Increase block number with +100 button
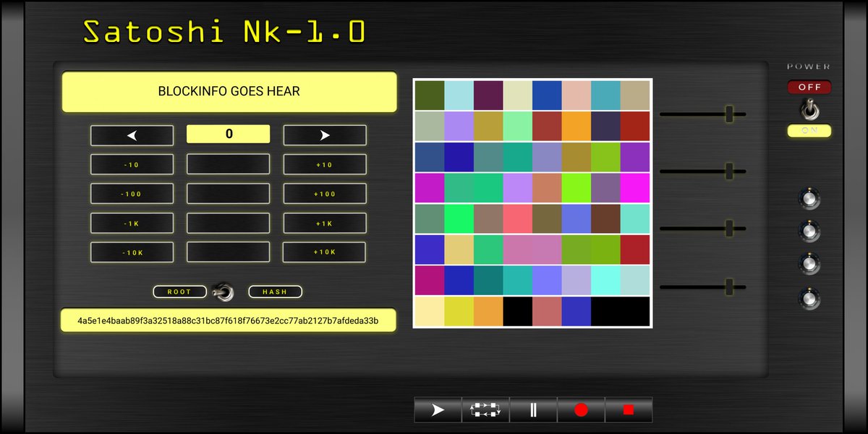The image size is (868, 434). (x=324, y=193)
